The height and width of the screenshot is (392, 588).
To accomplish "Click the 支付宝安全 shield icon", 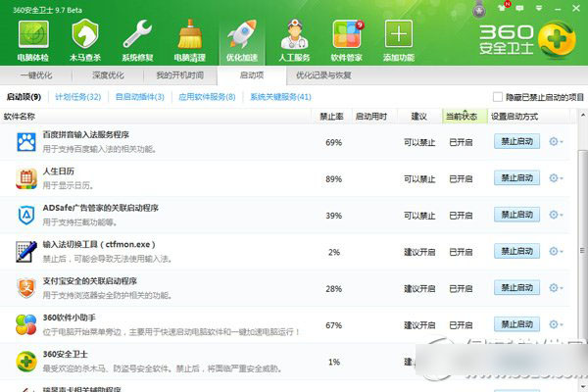I will pos(26,288).
